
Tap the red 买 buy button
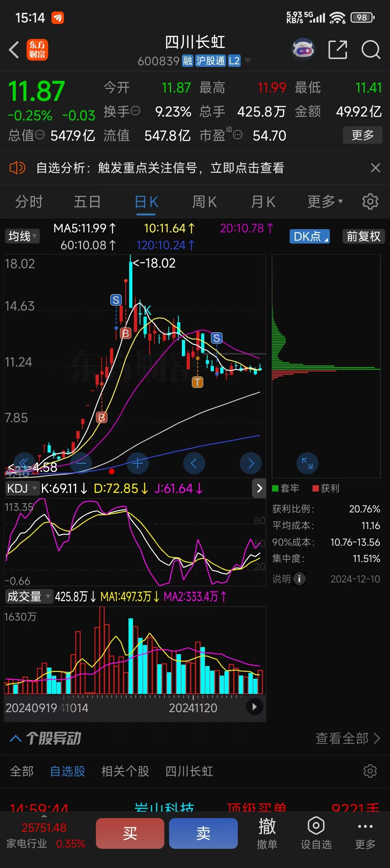[130, 833]
